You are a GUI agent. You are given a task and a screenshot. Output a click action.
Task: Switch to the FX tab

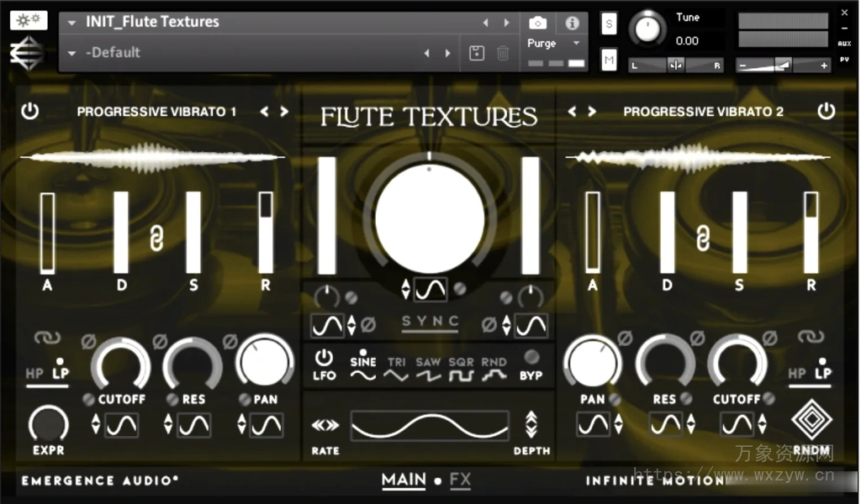[x=460, y=480]
